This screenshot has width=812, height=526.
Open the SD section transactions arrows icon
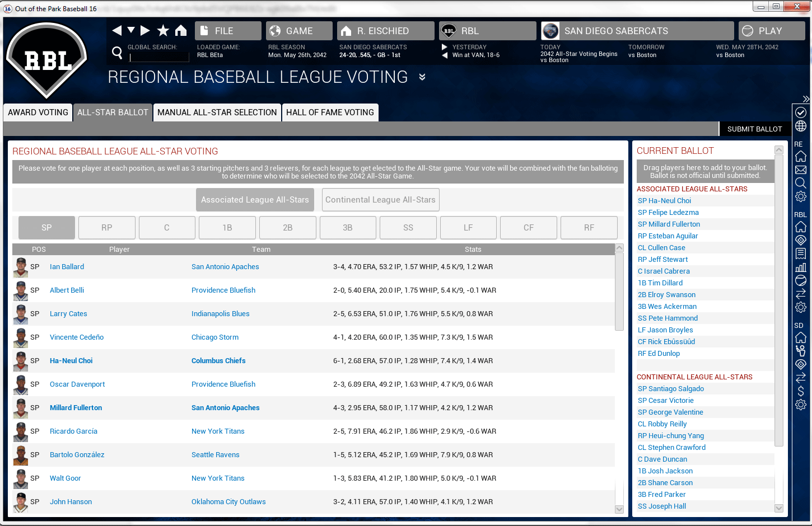801,378
